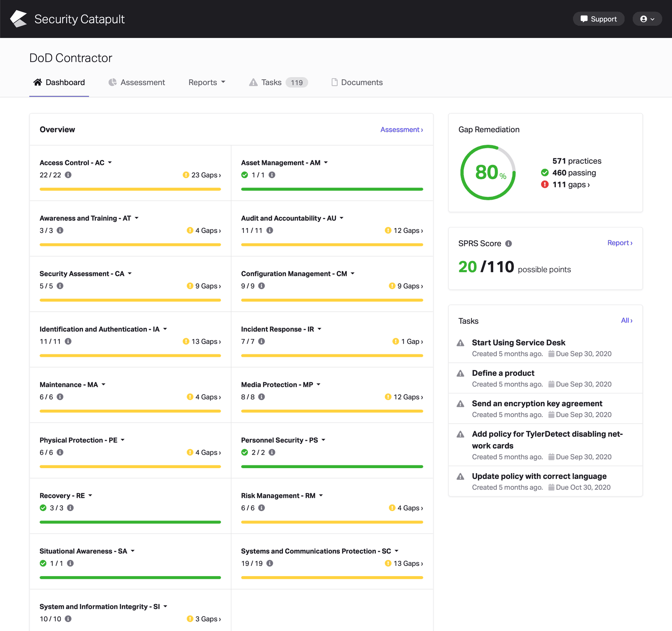Click the Personnel Security green progress bar
Image resolution: width=672 pixels, height=631 pixels.
(x=332, y=466)
